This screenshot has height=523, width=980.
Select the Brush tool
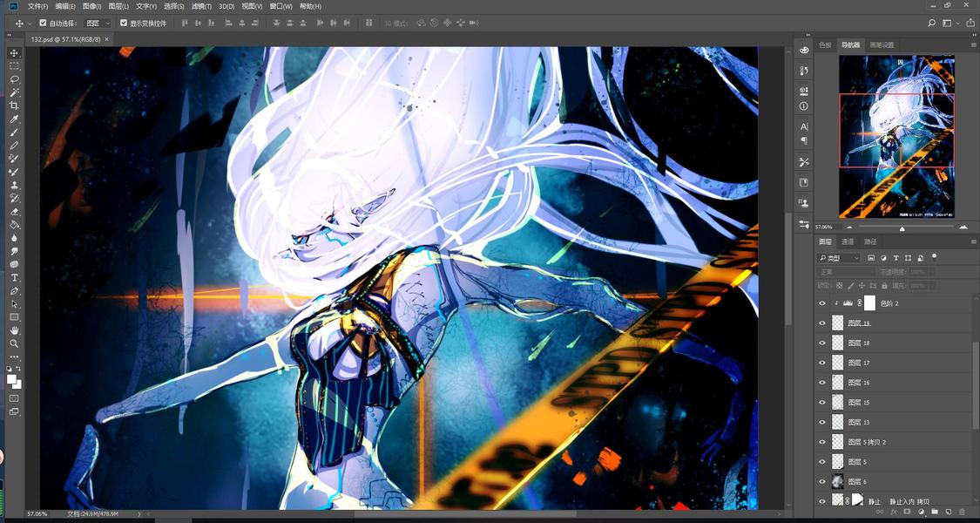[15, 132]
